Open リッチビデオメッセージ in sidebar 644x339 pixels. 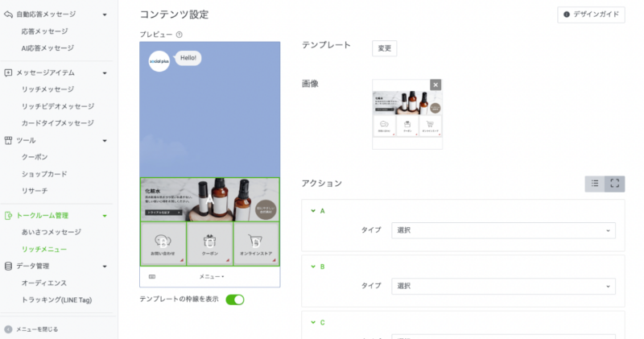point(58,106)
